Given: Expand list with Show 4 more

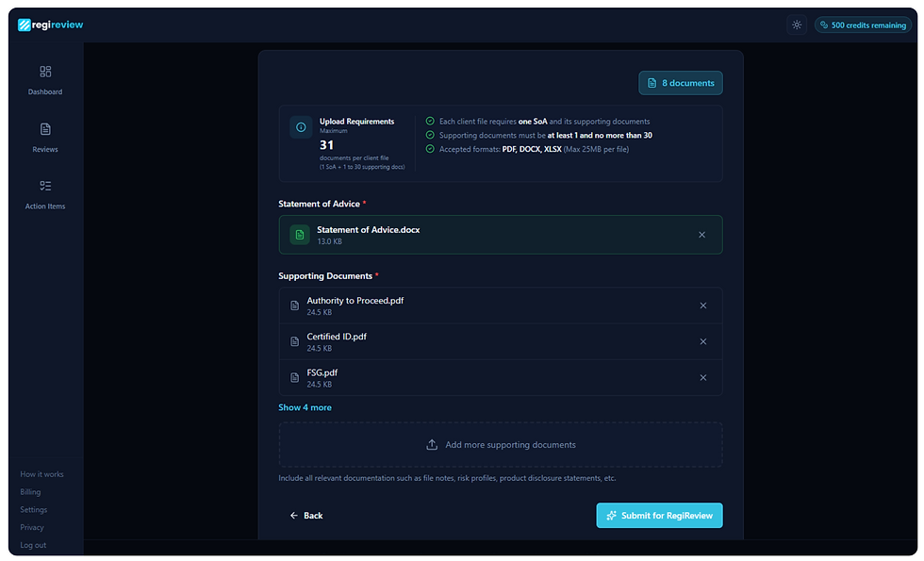Looking at the screenshot, I should click(305, 407).
